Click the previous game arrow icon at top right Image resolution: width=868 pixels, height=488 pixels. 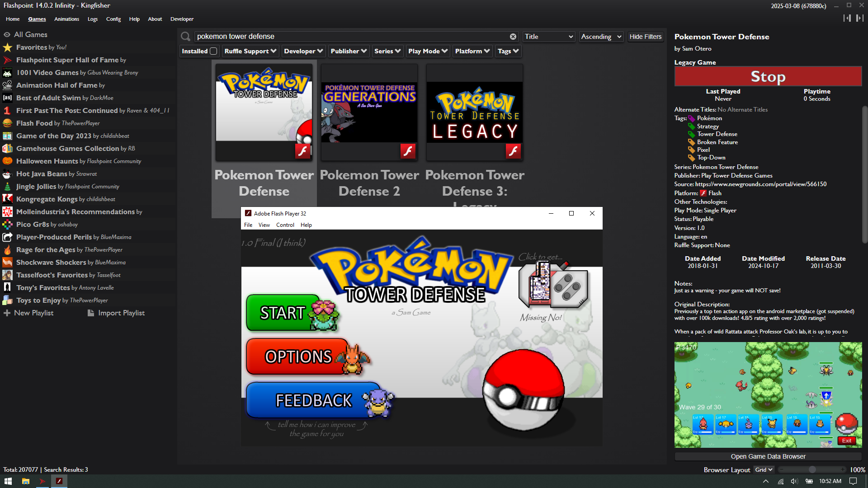tap(847, 18)
